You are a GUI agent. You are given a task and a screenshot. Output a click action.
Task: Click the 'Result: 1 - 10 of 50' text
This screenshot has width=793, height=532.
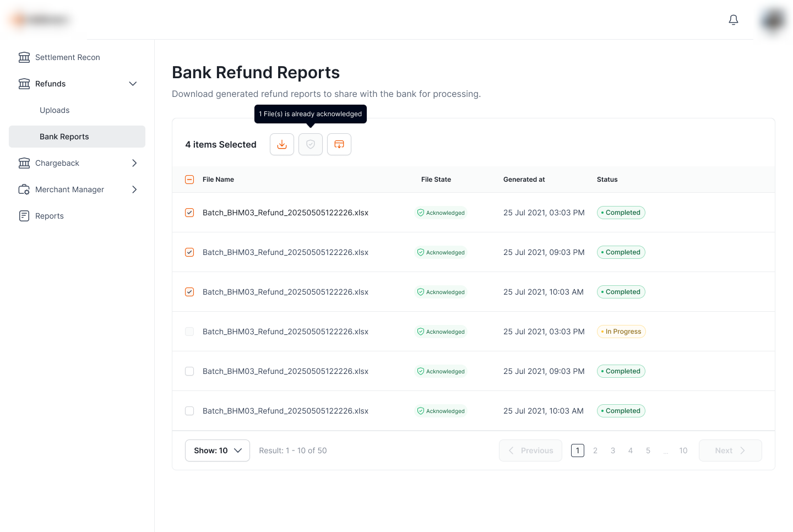tap(293, 450)
